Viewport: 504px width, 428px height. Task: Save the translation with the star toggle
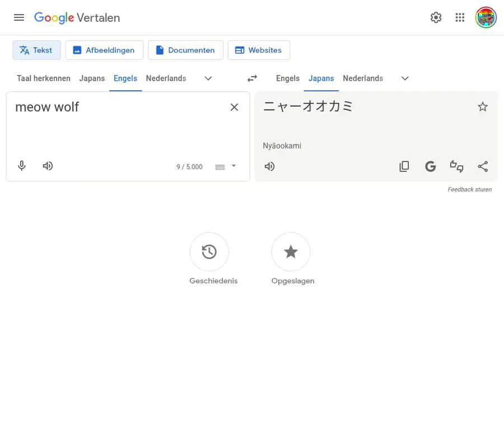coord(483,107)
